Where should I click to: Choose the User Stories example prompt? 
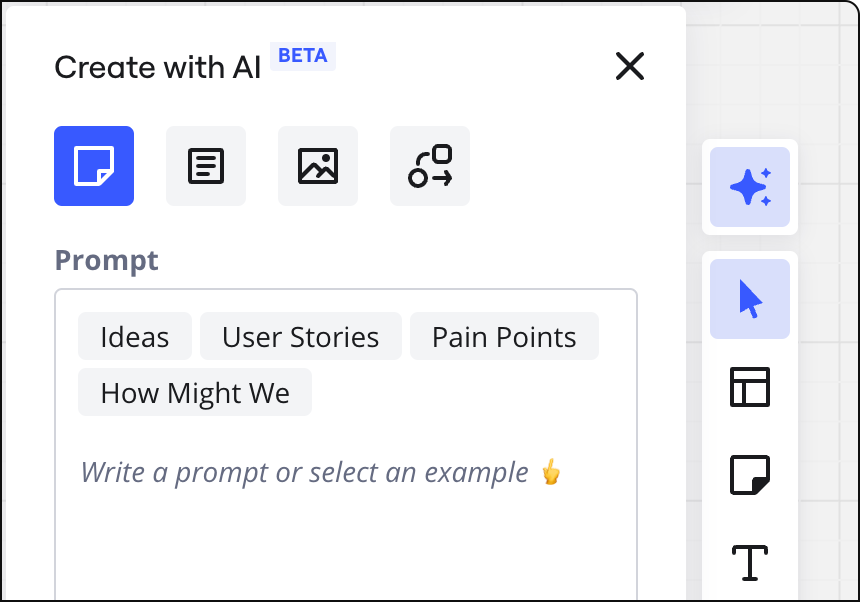click(301, 336)
